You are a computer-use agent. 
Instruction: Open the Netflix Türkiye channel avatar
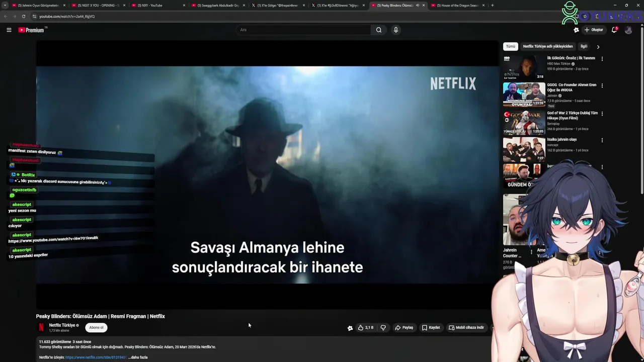click(41, 327)
